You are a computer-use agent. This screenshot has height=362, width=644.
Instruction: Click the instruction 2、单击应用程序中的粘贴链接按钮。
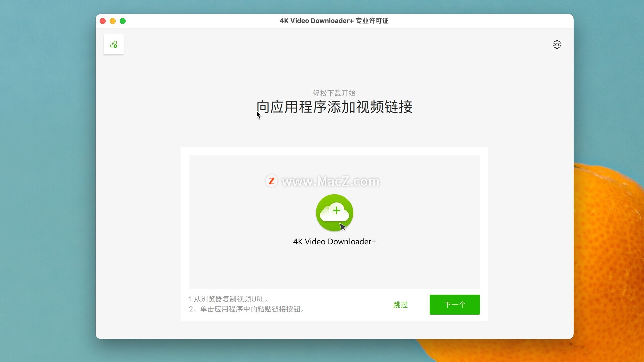point(248,309)
